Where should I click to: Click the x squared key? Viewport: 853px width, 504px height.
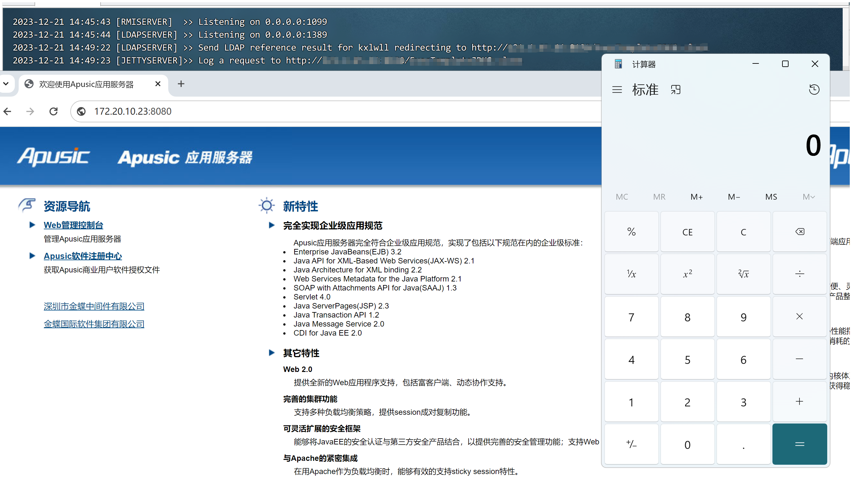[x=687, y=274]
